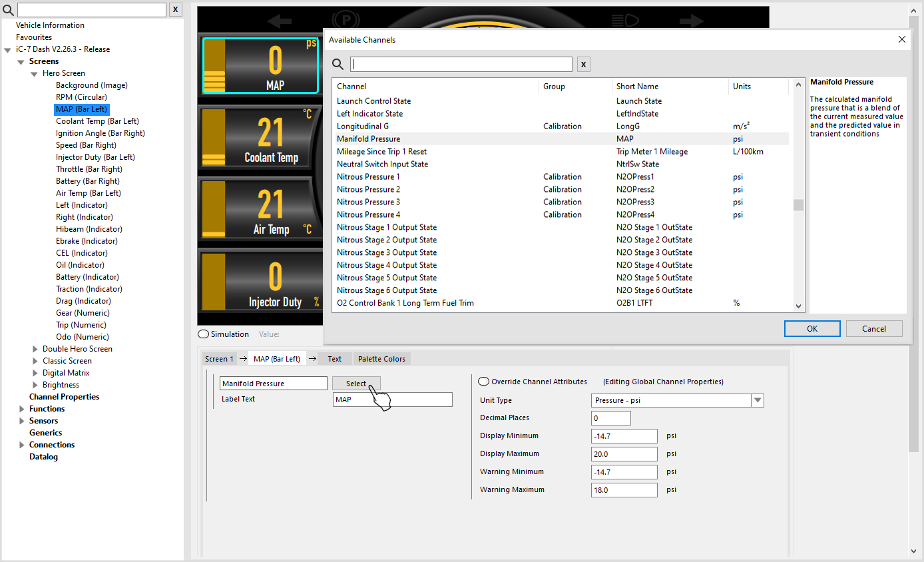The width and height of the screenshot is (924, 562).
Task: Select Nitrous Stage 3 Output State row
Action: click(561, 253)
